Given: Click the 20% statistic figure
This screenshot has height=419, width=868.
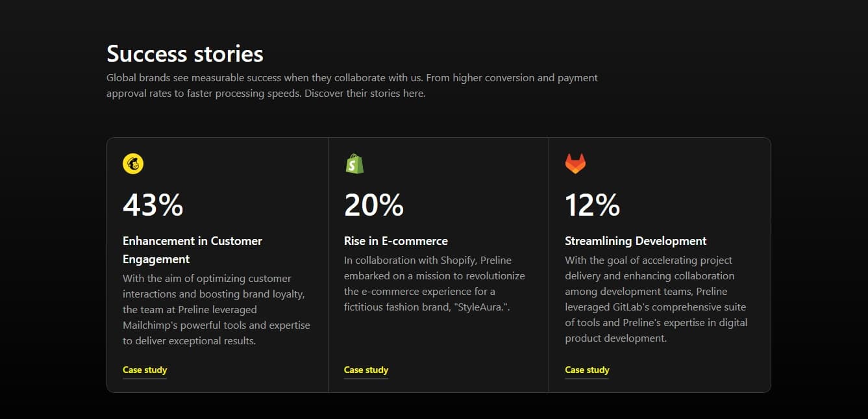Looking at the screenshot, I should [x=374, y=205].
